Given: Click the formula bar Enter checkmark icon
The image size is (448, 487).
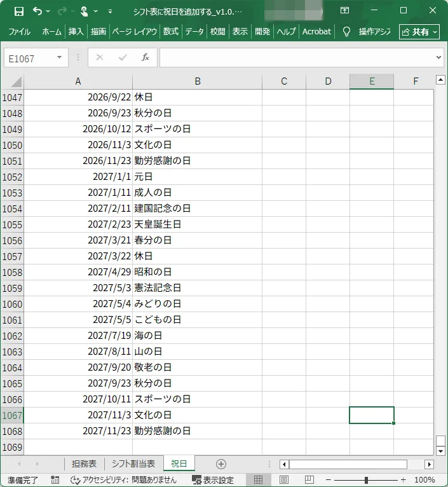Looking at the screenshot, I should [x=123, y=57].
